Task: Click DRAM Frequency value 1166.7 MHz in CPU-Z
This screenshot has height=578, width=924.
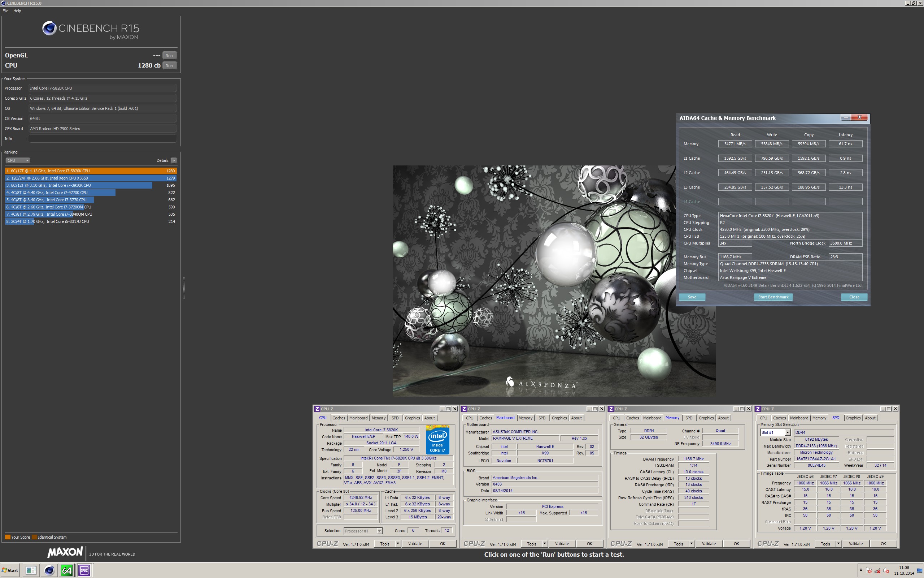Action: click(693, 459)
